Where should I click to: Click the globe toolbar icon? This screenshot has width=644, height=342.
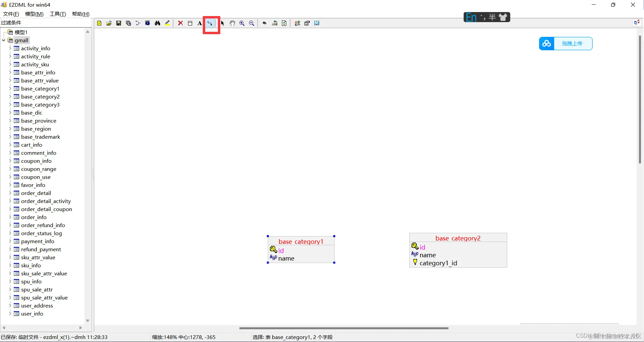coord(148,23)
